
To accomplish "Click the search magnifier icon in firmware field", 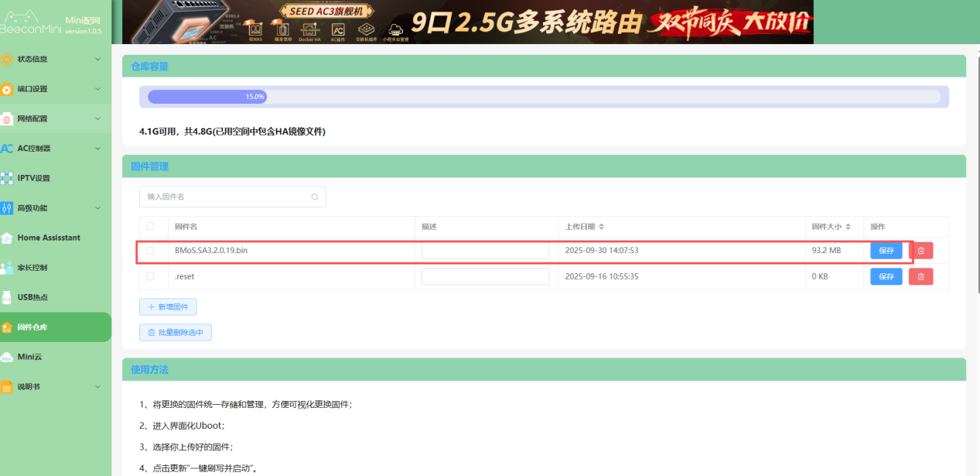I will click(x=315, y=197).
